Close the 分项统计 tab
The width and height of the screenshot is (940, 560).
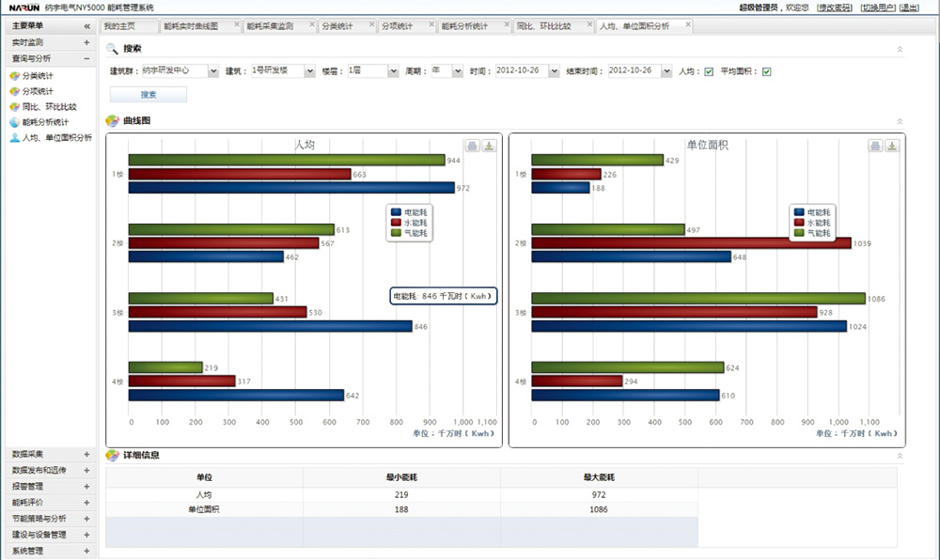coord(431,24)
